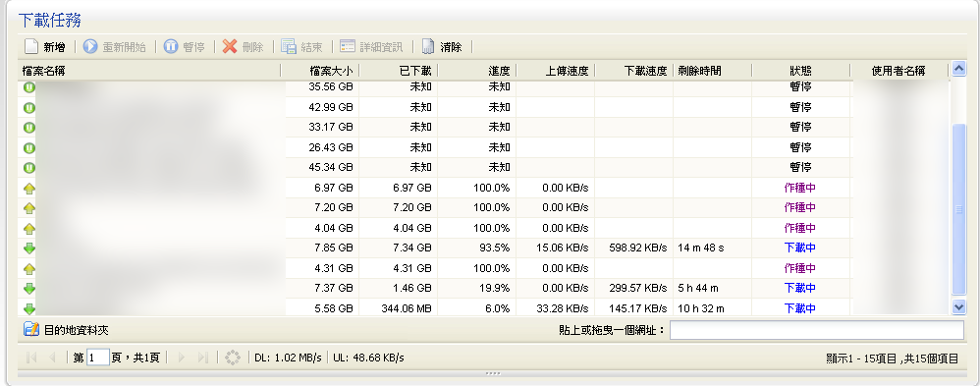Click the DL: 1.02 MB/s status text
Viewport: 980px width, 386px height.
coord(288,358)
